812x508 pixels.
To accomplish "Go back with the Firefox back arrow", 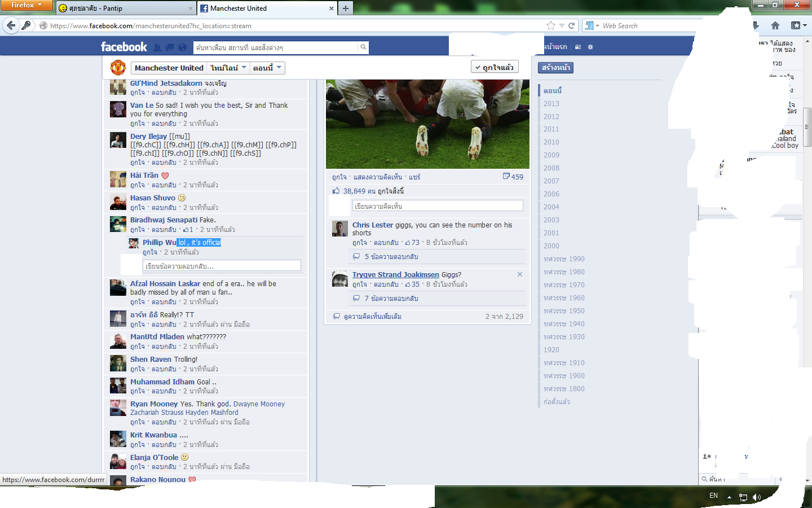I will pyautogui.click(x=11, y=25).
